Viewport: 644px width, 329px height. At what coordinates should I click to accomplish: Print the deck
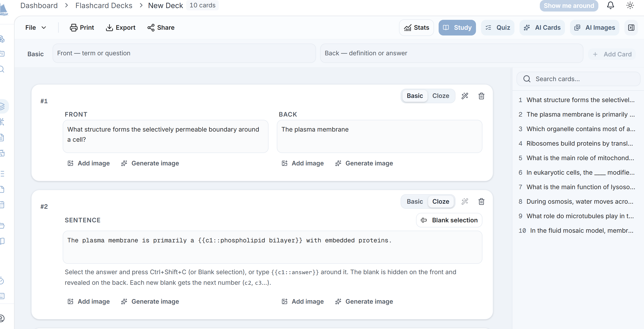82,27
